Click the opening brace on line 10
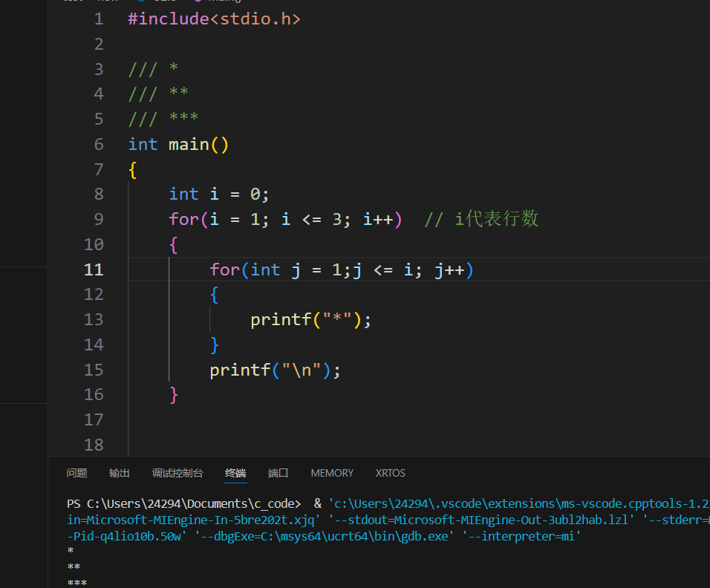 tap(174, 245)
